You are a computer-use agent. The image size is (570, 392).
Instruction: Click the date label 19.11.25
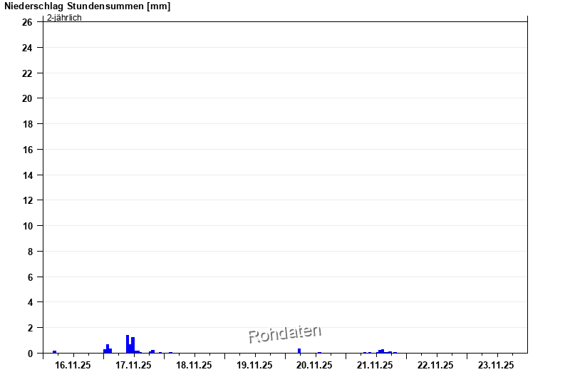(254, 365)
